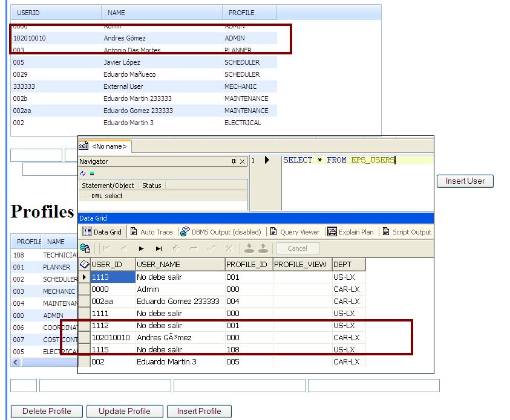Screen dimensions: 510x420
Task: Click the Update Profile button
Action: coord(125,411)
